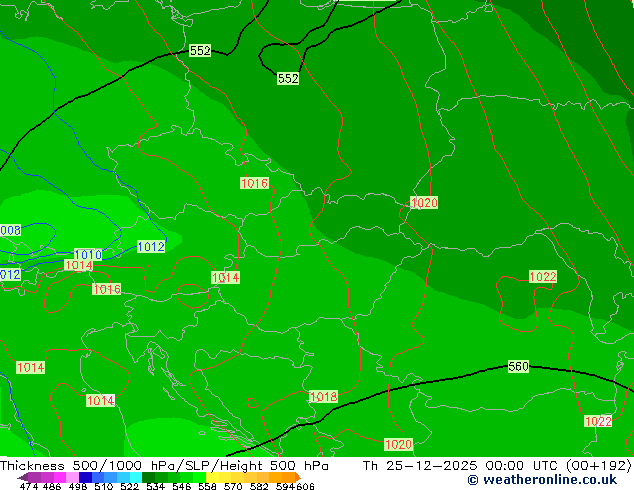Click the orange arrow end of the legend
Screen dimensions: 634x490
point(298,477)
